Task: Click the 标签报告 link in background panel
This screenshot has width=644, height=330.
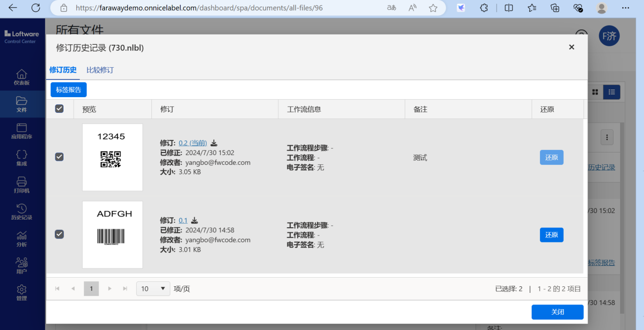Action: pos(601,262)
